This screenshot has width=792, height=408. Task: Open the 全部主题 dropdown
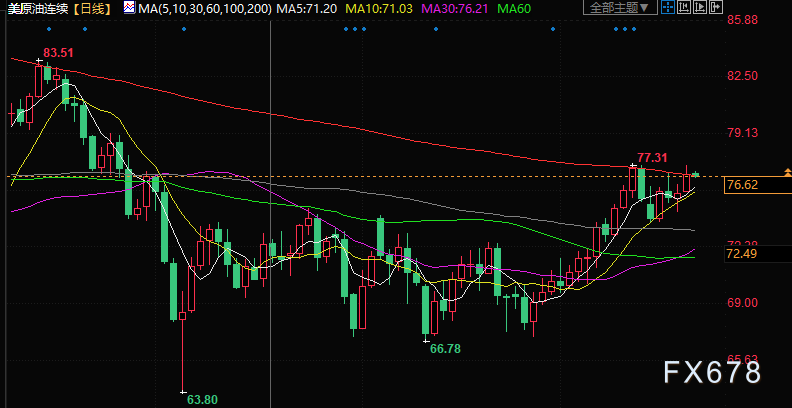[x=620, y=7]
